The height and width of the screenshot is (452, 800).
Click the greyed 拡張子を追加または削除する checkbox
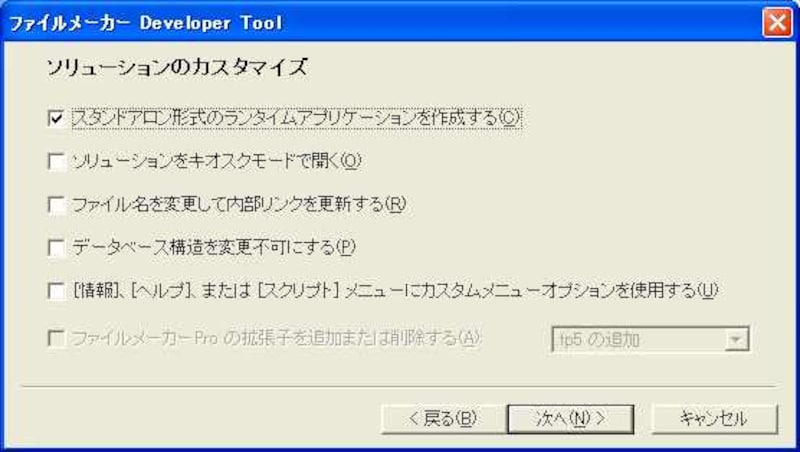click(x=56, y=338)
